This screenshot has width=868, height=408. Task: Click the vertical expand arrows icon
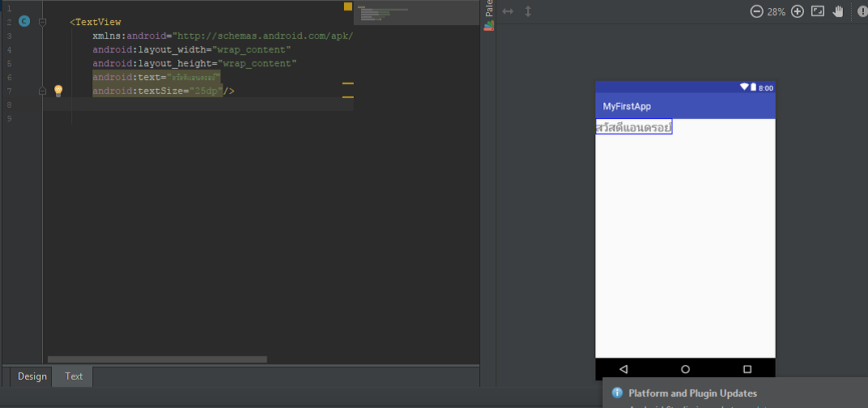coord(528,11)
